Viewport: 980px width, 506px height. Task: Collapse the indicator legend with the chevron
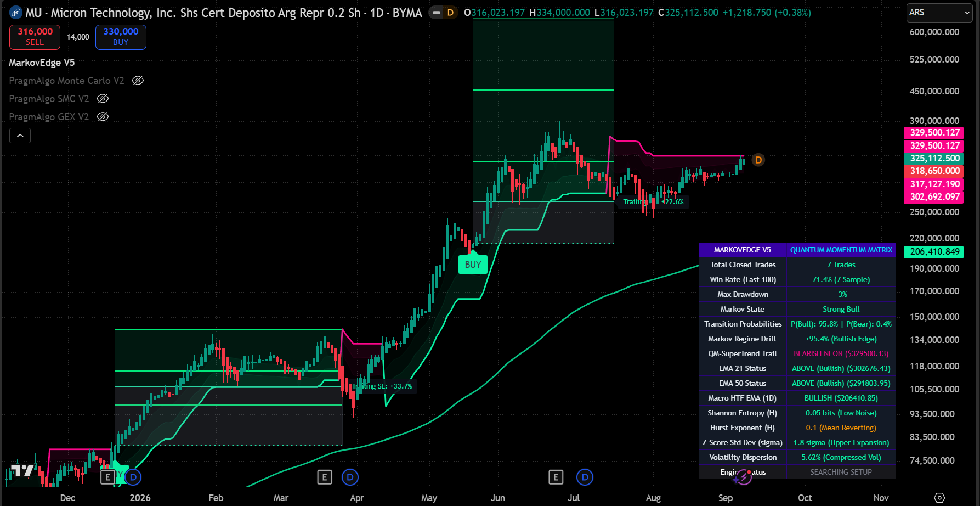coord(20,136)
